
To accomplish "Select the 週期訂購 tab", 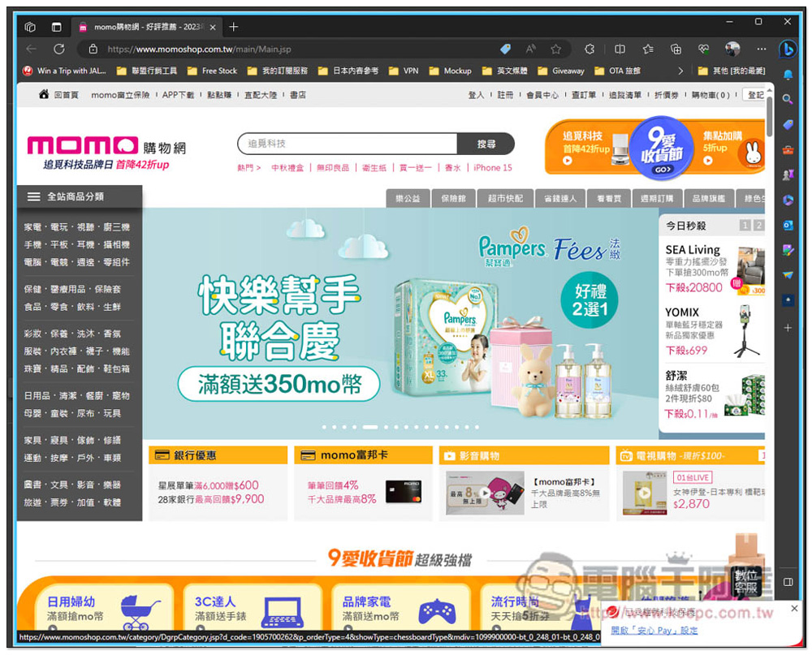I will point(657,198).
